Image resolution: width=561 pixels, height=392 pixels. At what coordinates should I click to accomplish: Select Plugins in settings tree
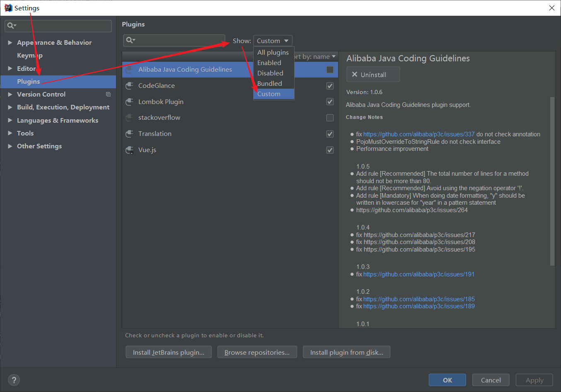click(x=58, y=82)
